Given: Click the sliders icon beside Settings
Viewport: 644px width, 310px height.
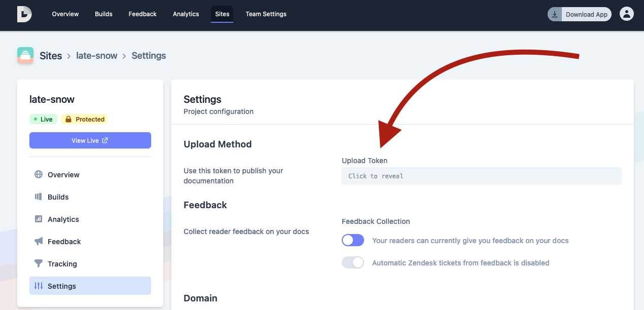Looking at the screenshot, I should [39, 286].
